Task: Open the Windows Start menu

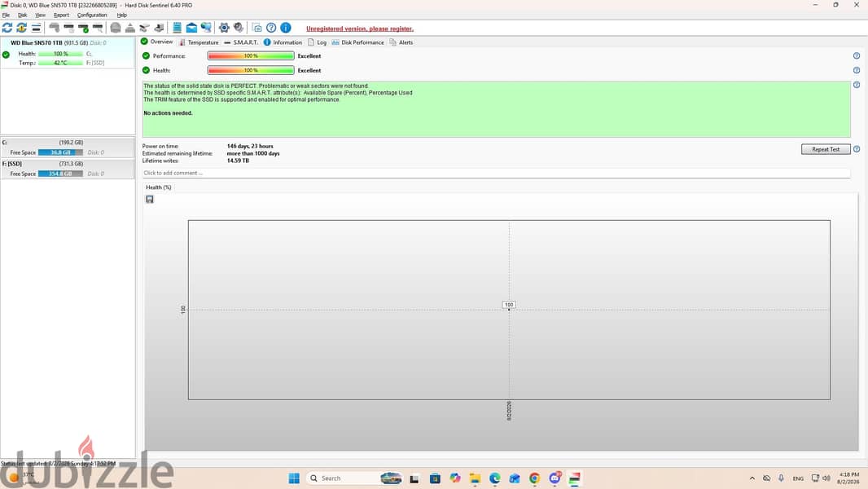Action: pyautogui.click(x=294, y=478)
